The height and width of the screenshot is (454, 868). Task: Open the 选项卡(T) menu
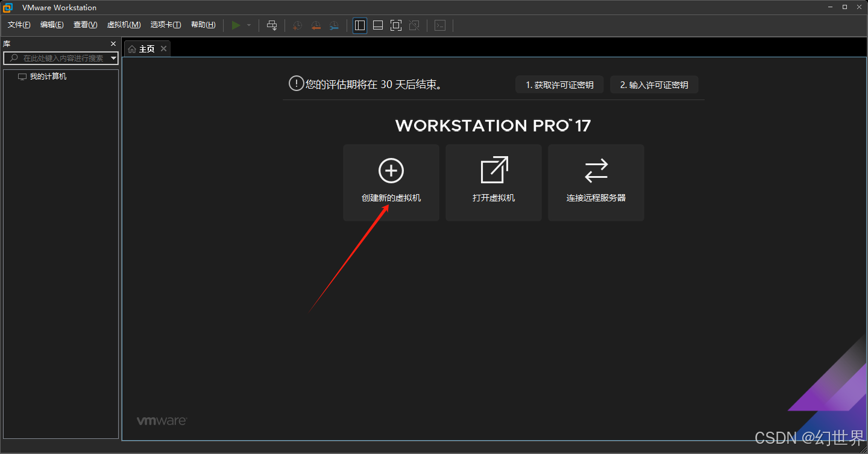pos(166,25)
